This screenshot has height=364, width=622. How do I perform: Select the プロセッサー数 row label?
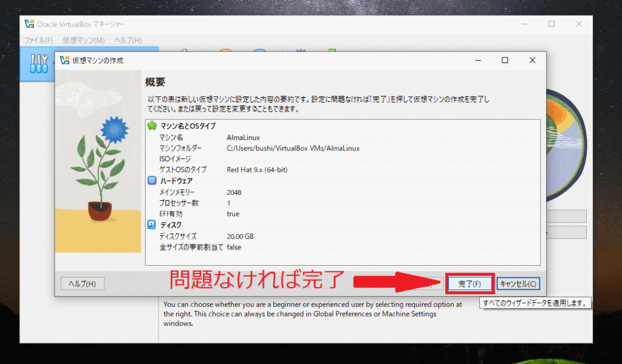click(x=179, y=203)
